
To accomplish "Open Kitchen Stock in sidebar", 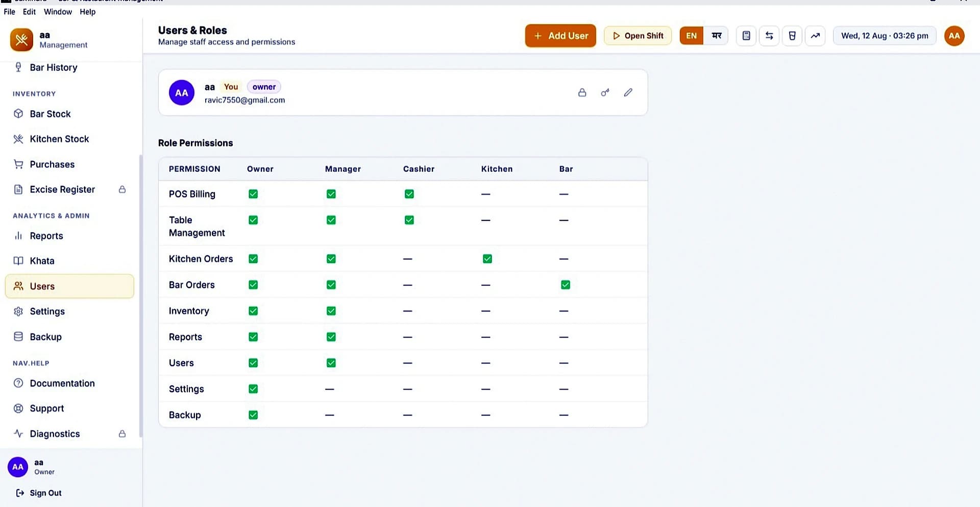I will tap(69, 139).
